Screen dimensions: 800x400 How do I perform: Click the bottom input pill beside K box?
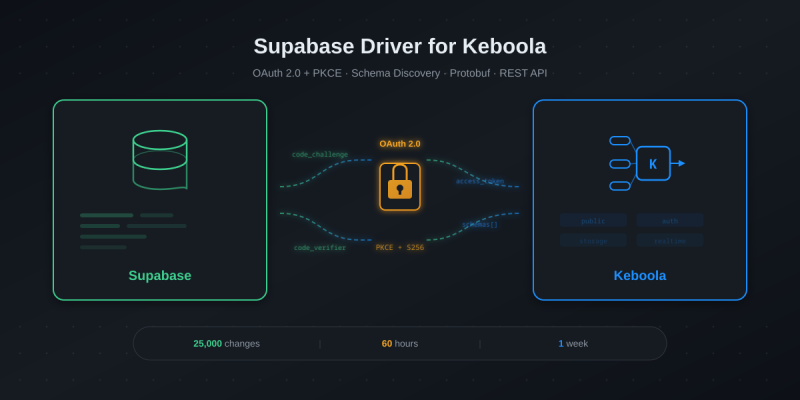tap(620, 186)
